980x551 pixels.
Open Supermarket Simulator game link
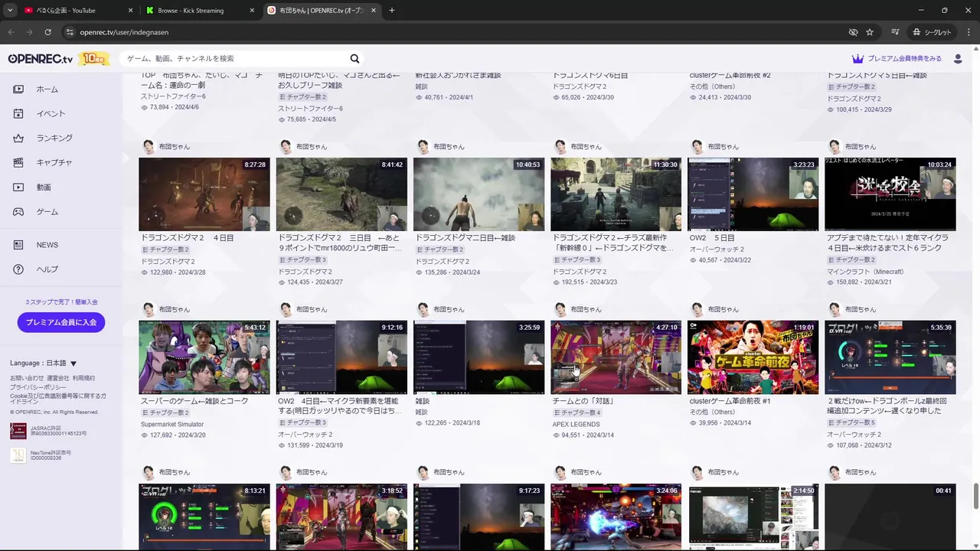(x=172, y=424)
